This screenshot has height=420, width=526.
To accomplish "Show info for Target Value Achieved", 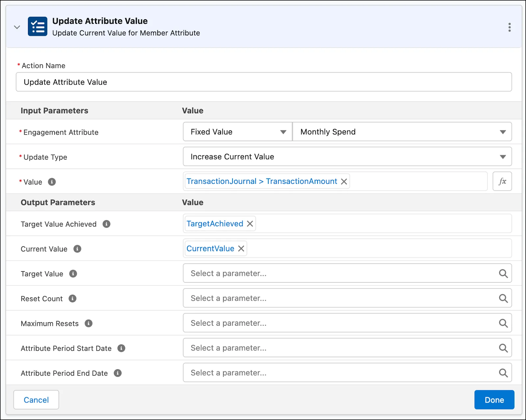I will [x=107, y=224].
